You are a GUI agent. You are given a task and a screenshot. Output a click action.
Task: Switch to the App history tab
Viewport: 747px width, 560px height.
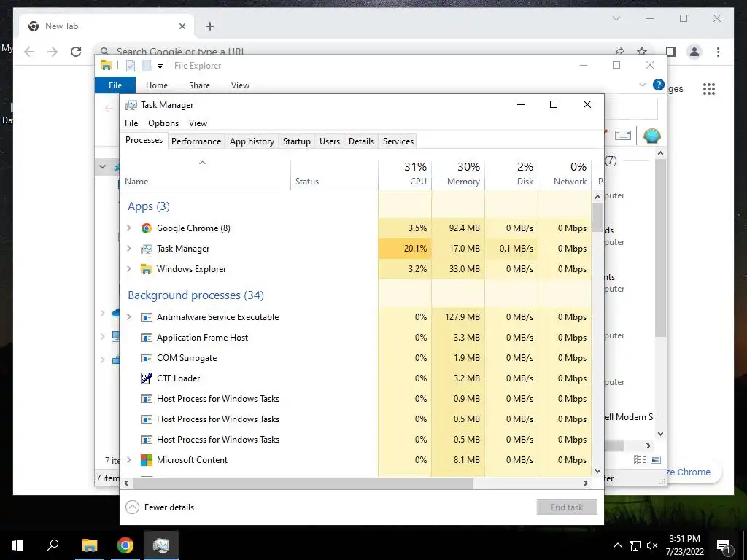point(252,141)
